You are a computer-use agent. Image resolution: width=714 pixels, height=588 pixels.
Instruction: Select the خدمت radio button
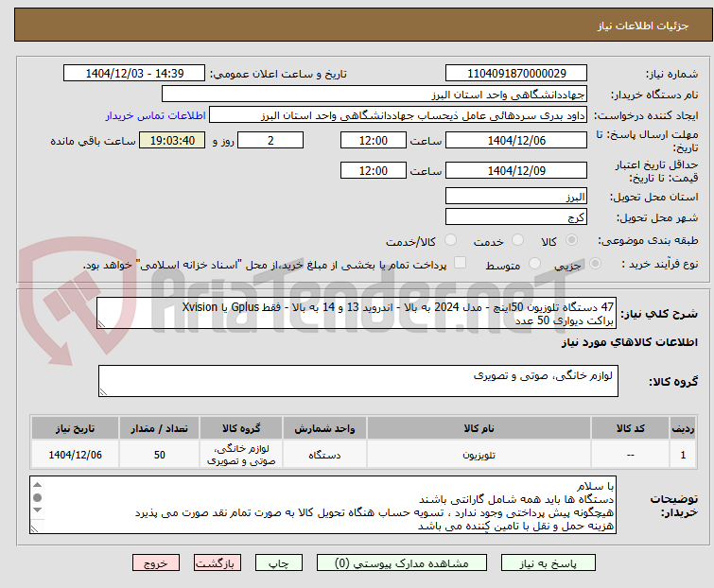point(517,240)
